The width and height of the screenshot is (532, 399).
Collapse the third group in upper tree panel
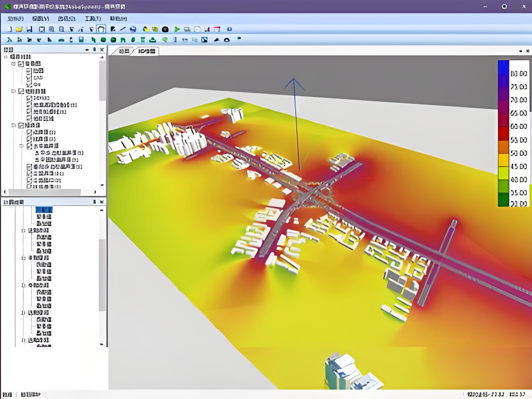(13, 125)
